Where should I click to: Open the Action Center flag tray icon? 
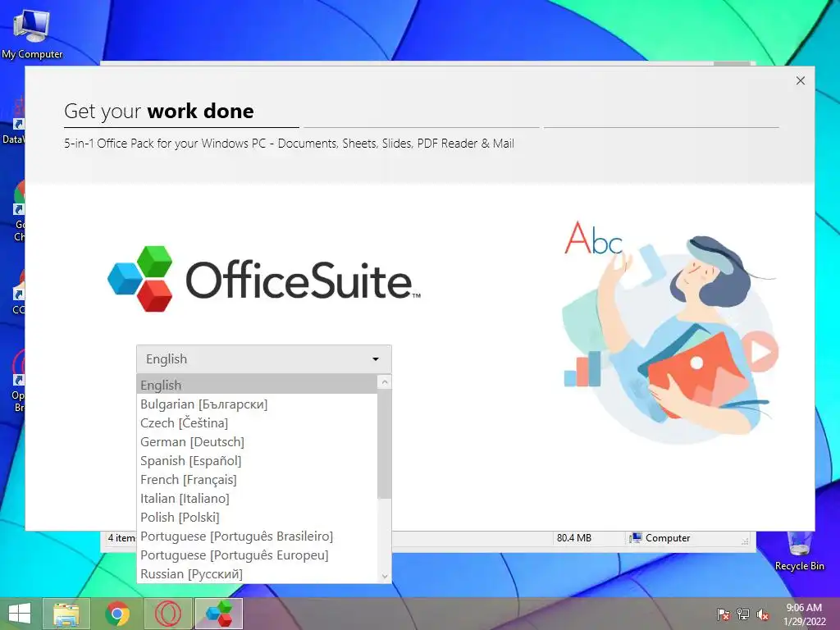click(x=724, y=614)
